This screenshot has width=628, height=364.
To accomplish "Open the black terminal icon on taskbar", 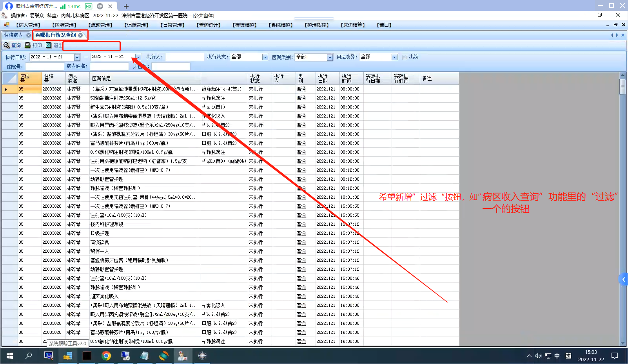I will pyautogui.click(x=87, y=356).
